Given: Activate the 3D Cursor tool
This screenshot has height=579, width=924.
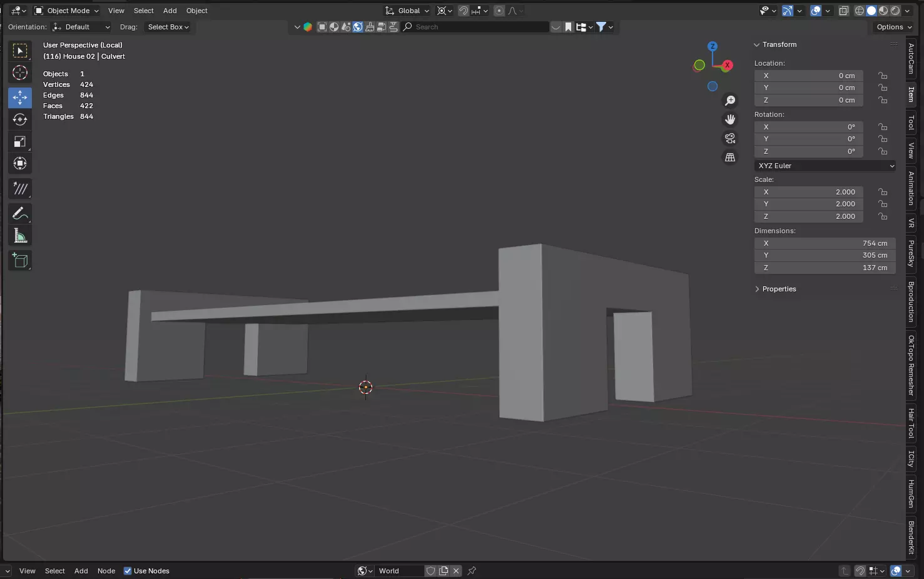Looking at the screenshot, I should 20,73.
